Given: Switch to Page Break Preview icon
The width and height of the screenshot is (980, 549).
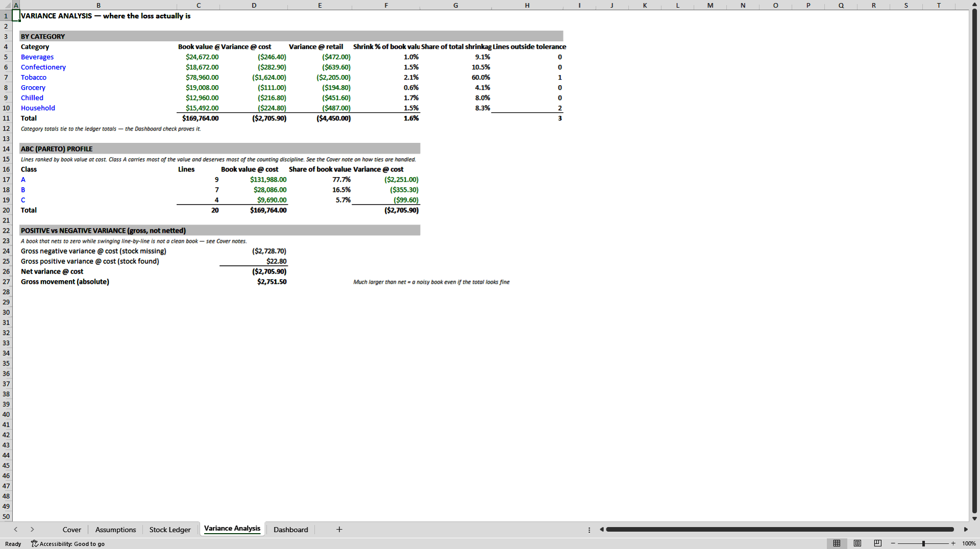Looking at the screenshot, I should pyautogui.click(x=878, y=543).
